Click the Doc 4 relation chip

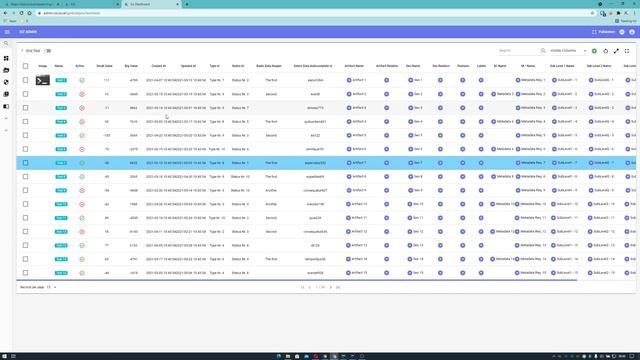click(x=415, y=122)
